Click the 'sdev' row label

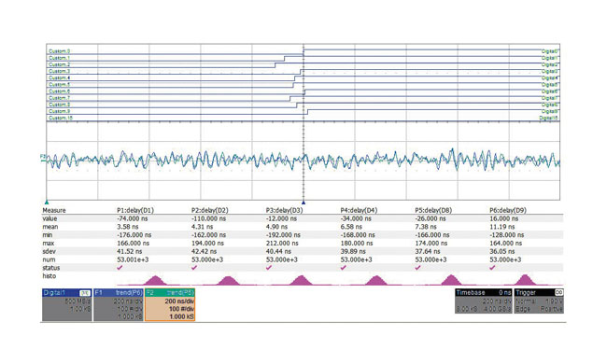click(49, 251)
